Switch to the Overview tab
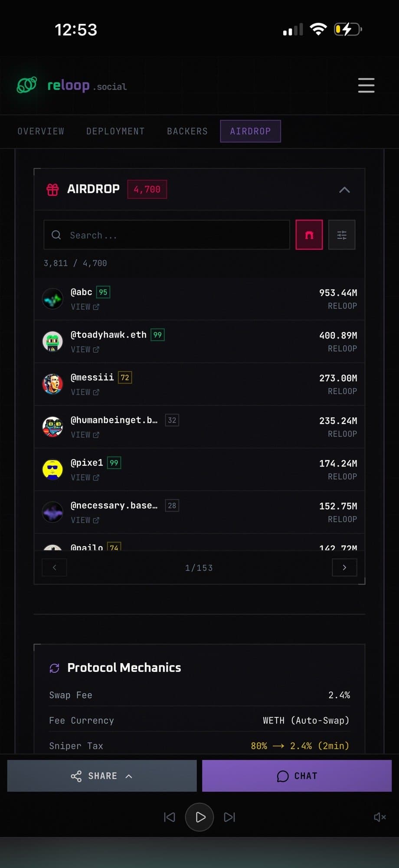The width and height of the screenshot is (399, 868). (x=41, y=131)
